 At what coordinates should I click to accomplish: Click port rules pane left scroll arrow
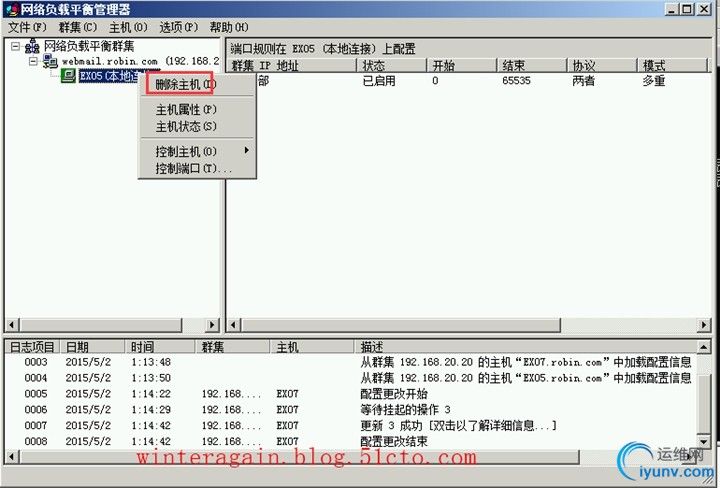(x=233, y=325)
